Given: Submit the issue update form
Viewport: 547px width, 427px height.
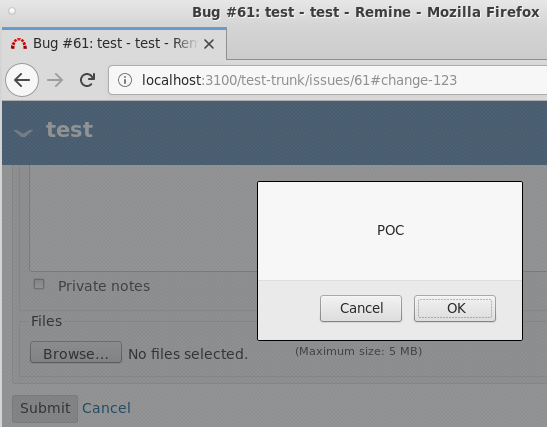Looking at the screenshot, I should [x=45, y=408].
